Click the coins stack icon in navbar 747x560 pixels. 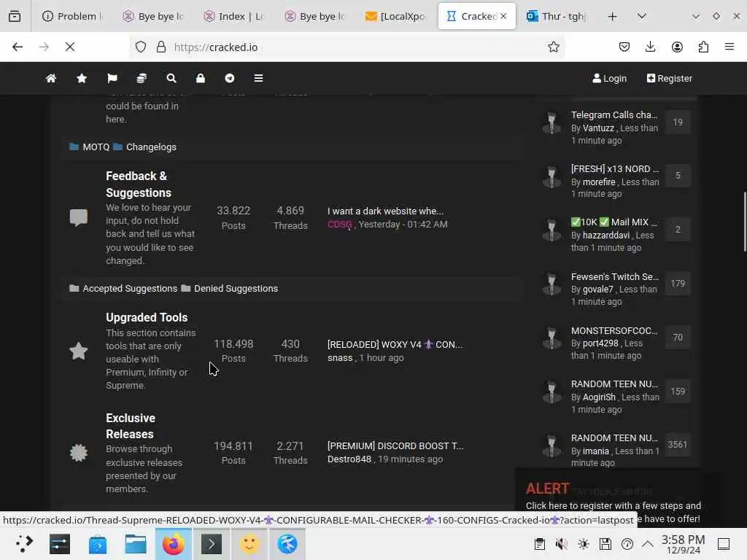pos(142,78)
